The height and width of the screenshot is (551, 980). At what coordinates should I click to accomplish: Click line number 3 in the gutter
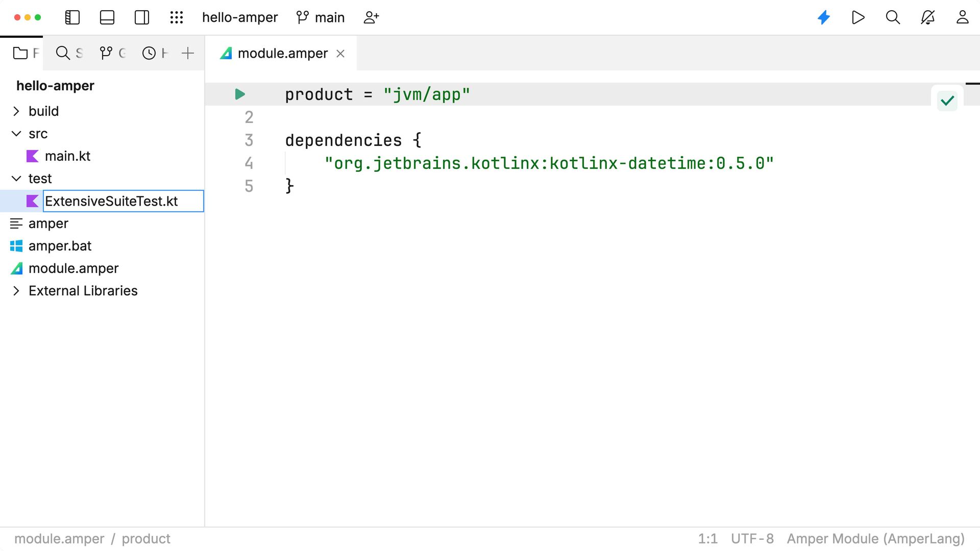coord(249,140)
